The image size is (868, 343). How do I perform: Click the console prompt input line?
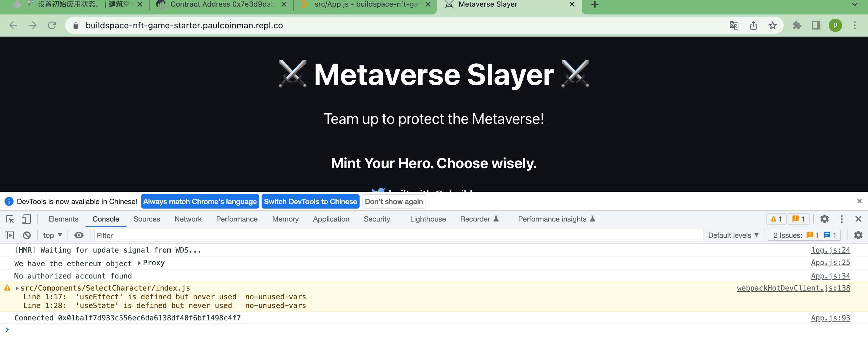(x=434, y=330)
